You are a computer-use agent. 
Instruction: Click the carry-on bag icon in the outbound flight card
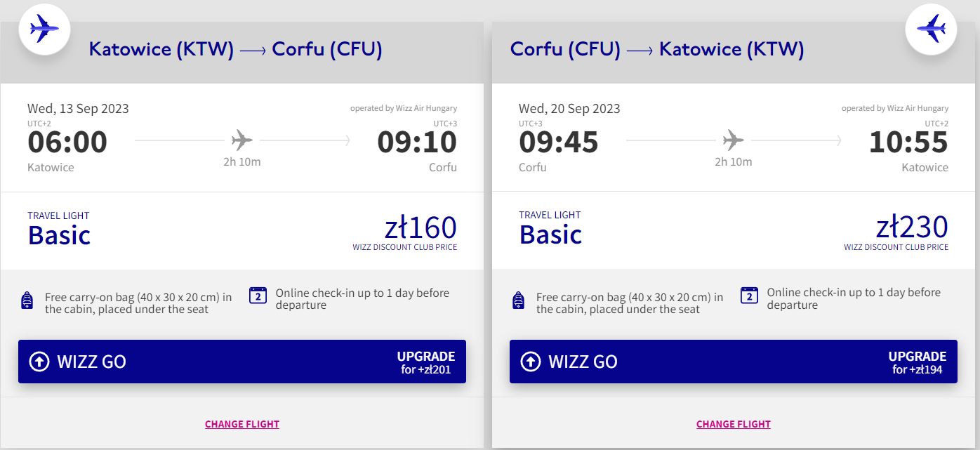(x=27, y=300)
